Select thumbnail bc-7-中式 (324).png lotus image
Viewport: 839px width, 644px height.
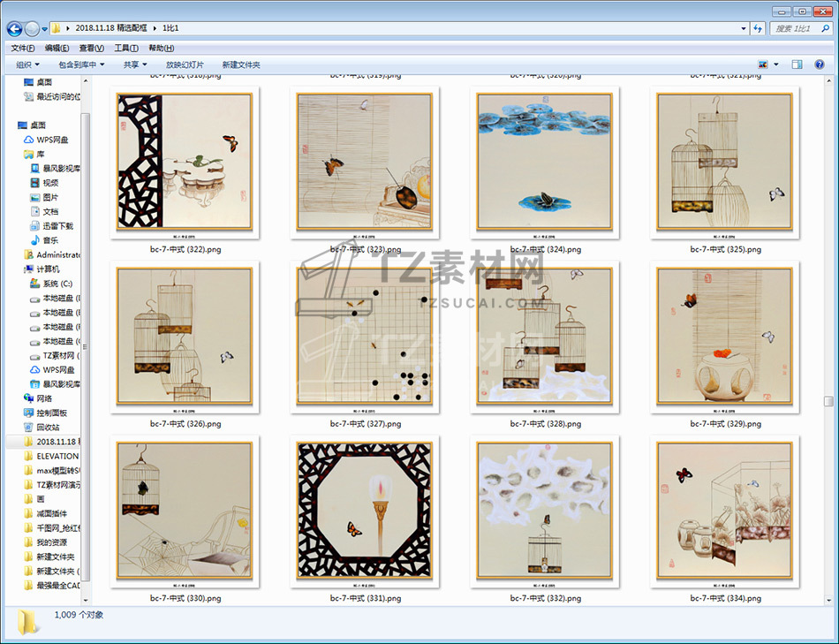pos(545,163)
